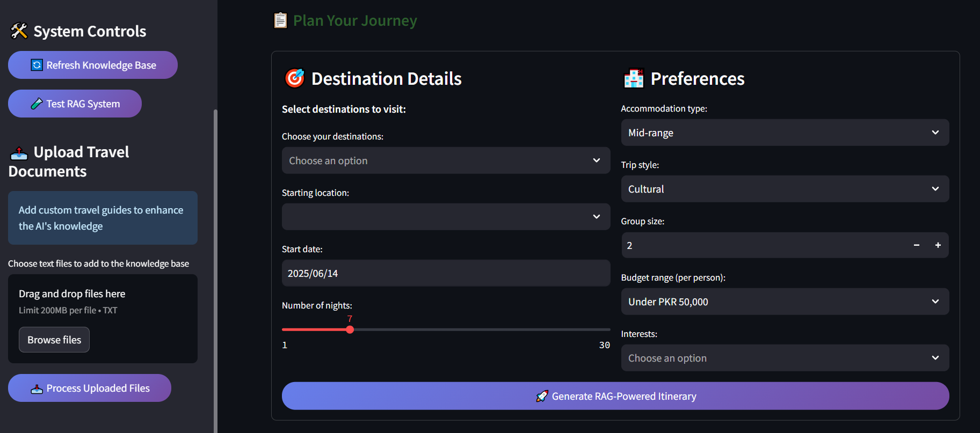Open the Budget range dropdown

(x=785, y=302)
